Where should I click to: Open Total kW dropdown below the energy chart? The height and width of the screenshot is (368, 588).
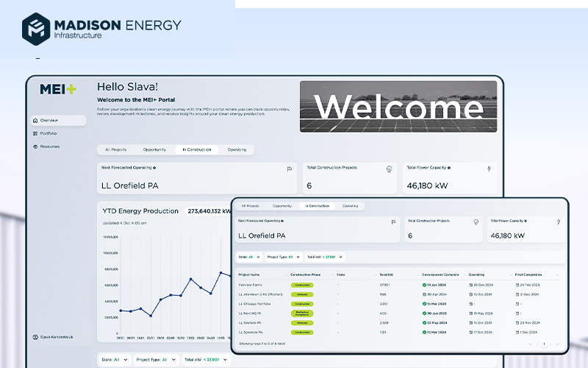click(206, 359)
